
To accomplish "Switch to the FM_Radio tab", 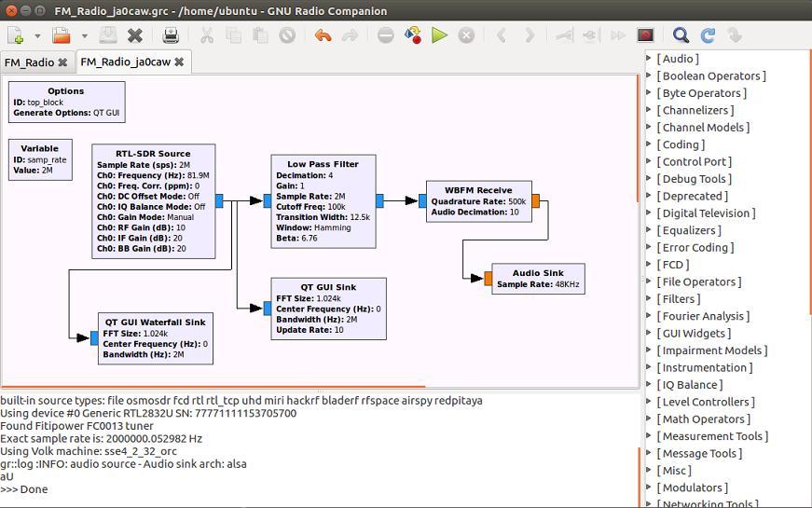I will (x=29, y=62).
